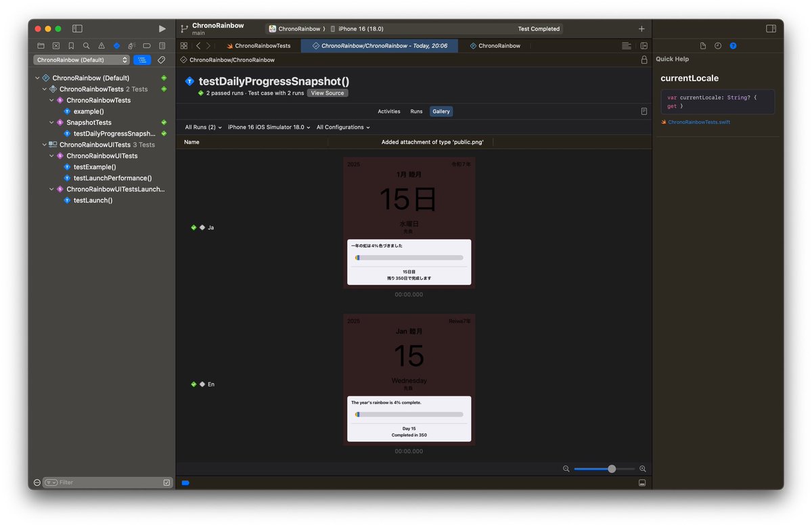Viewport: 812px width, 527px height.
Task: Switch to the Activities tab
Action: [x=389, y=111]
